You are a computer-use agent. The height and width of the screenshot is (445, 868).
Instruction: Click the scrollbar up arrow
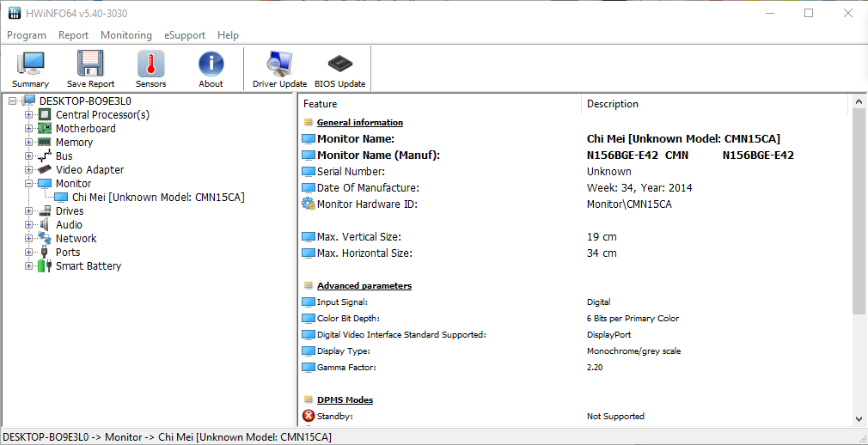click(859, 102)
